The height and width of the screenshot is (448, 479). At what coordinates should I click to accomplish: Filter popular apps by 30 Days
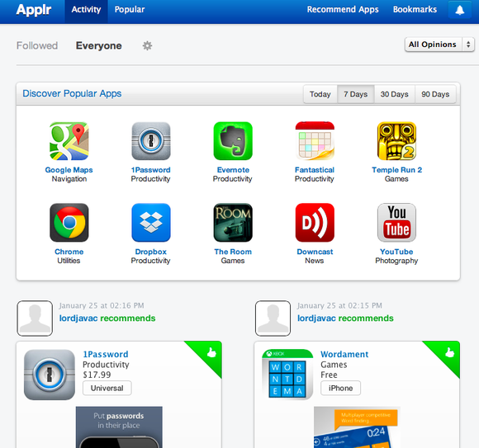tap(395, 94)
